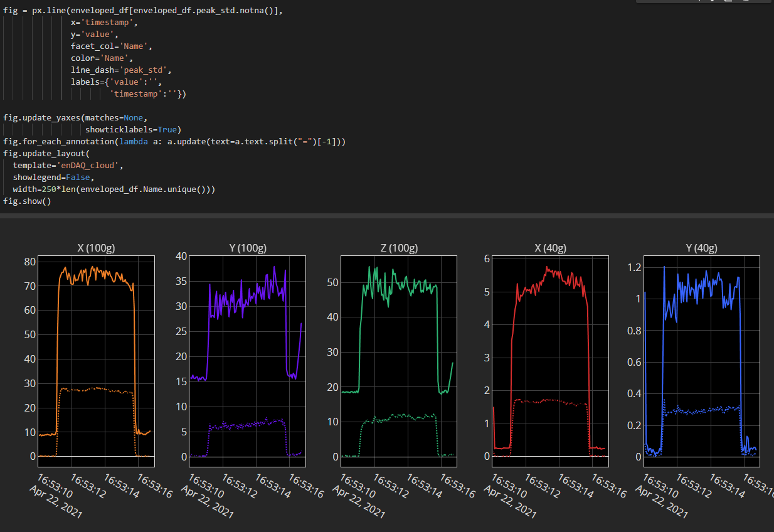The width and height of the screenshot is (774, 532).
Task: Click y-axis tick 70 on X (100g) plot
Action: pyautogui.click(x=29, y=286)
